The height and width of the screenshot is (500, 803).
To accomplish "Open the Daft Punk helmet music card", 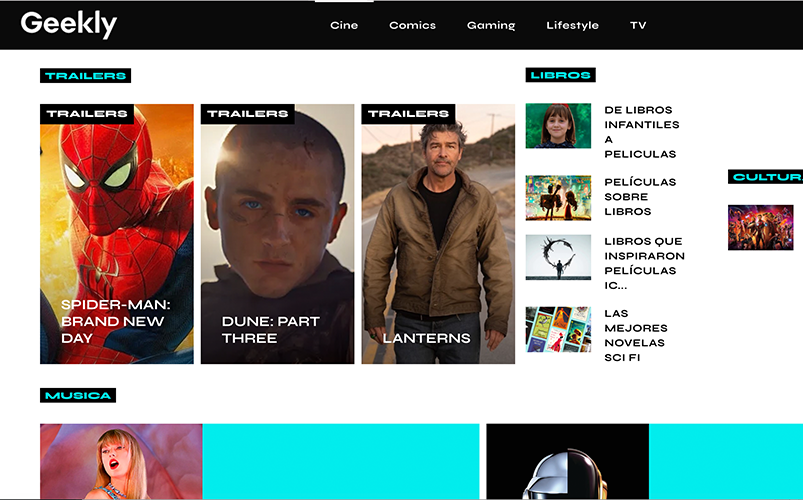I will [x=567, y=462].
